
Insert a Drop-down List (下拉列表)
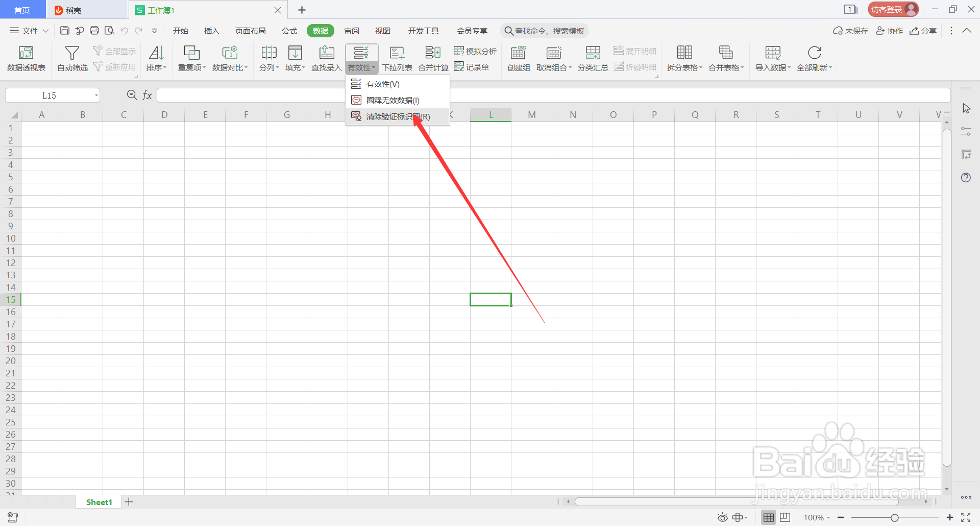(397, 58)
